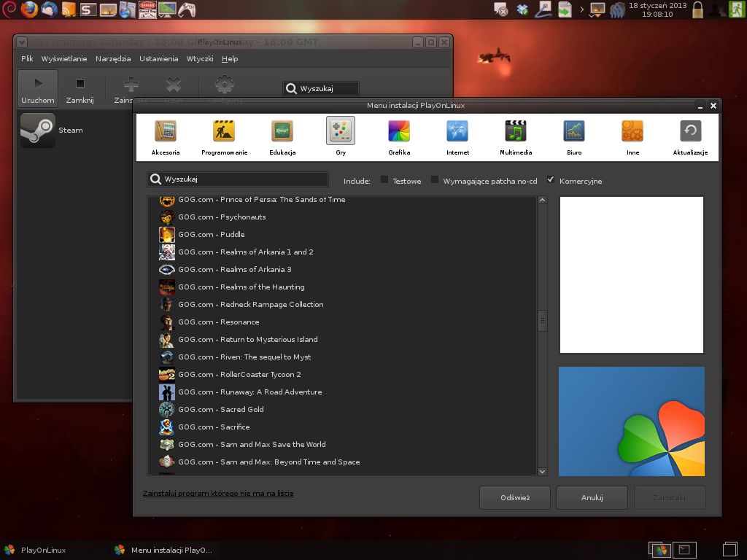Switch to Menu instalacji taskbar entry
Viewport: 747px width, 560px height.
pos(163,550)
